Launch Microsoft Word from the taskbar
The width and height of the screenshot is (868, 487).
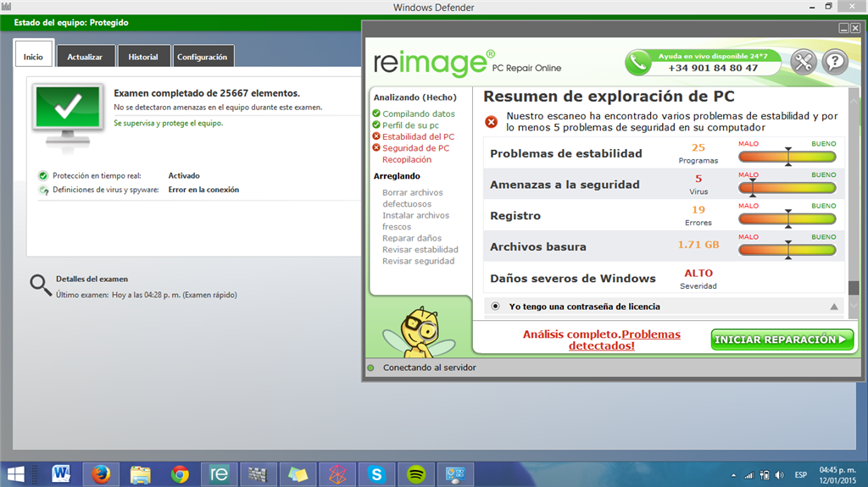[61, 474]
